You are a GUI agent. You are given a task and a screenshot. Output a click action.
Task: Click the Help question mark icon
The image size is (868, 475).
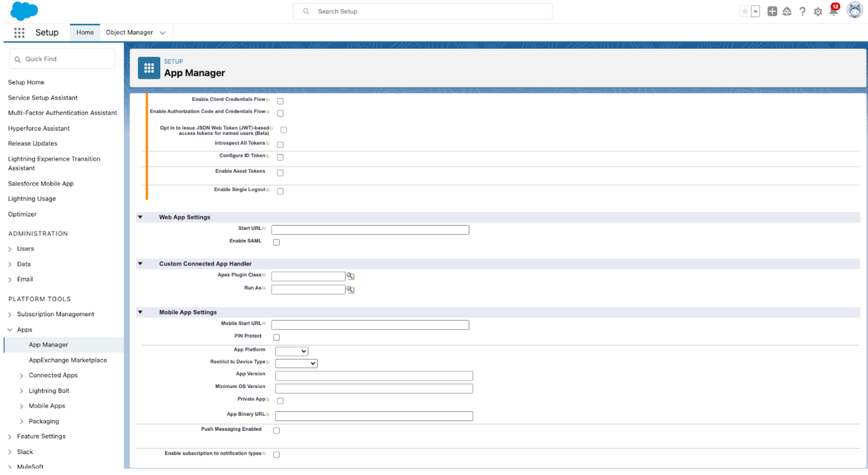point(801,11)
